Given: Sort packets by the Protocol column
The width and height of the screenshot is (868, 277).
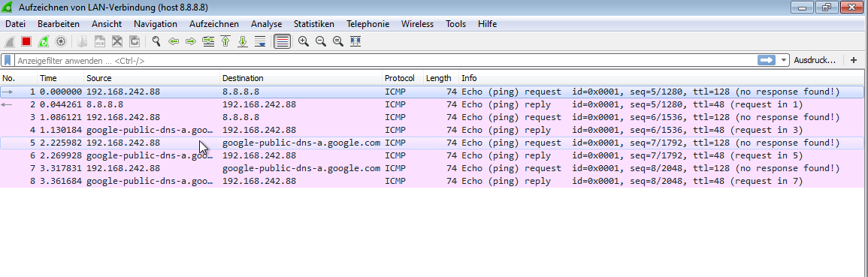Looking at the screenshot, I should click(403, 78).
